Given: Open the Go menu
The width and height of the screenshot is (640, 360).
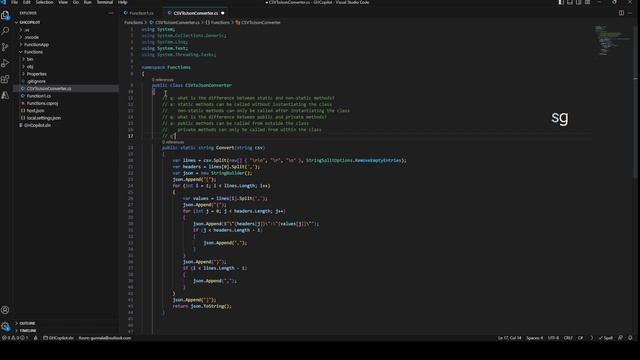Looking at the screenshot, I should (76, 2).
